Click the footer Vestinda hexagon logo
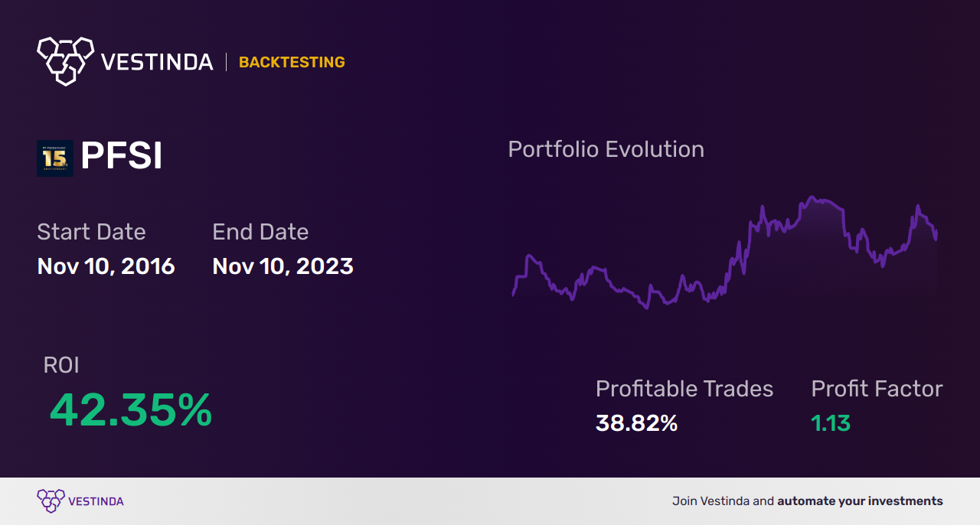The image size is (980, 525). (x=51, y=501)
